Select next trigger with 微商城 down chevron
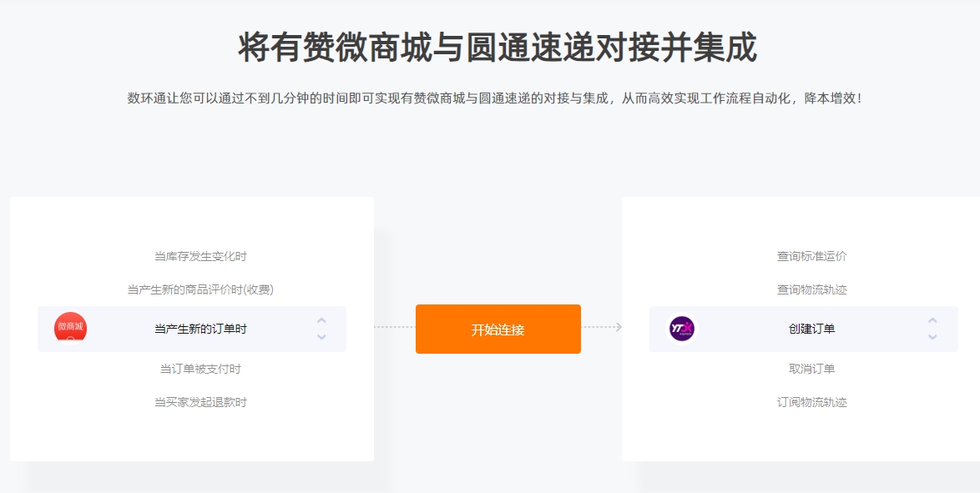The image size is (980, 493). pos(321,337)
